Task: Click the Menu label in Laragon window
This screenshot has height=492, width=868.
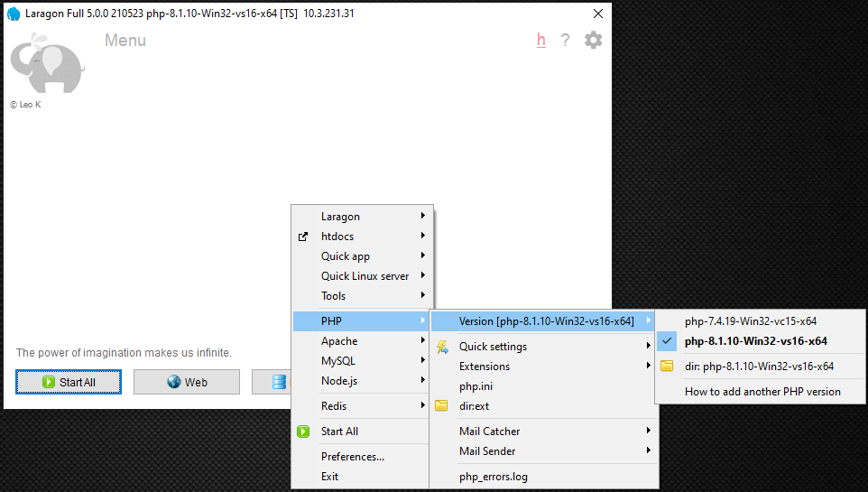Action: [x=125, y=41]
